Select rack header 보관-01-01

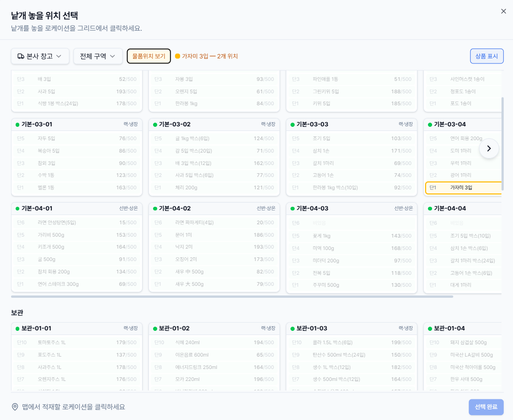pyautogui.click(x=77, y=329)
